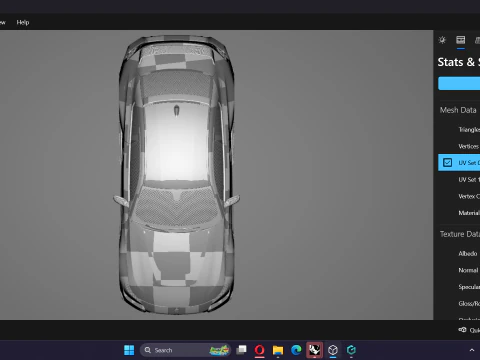Select the Stats & Shading tab icon
The height and width of the screenshot is (360, 480).
(x=461, y=40)
